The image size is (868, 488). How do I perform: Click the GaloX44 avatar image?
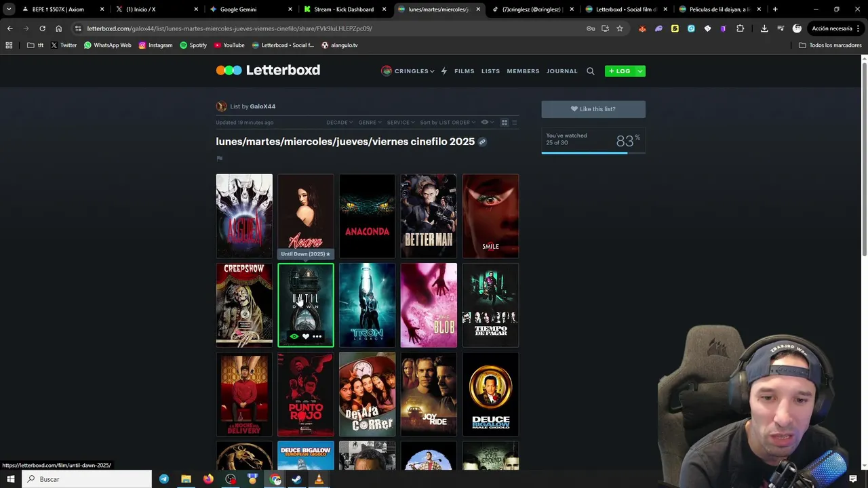221,106
